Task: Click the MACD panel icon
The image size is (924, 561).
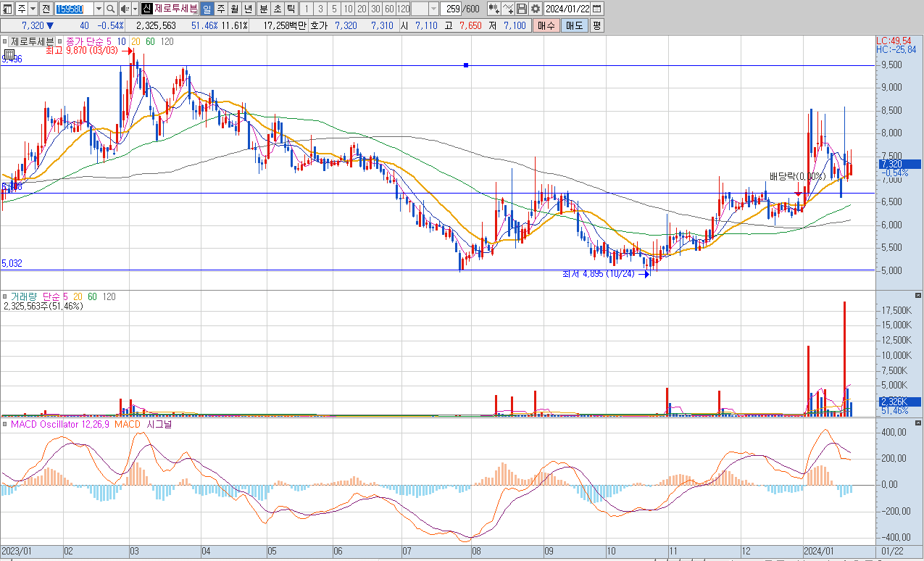Action: tap(4, 424)
